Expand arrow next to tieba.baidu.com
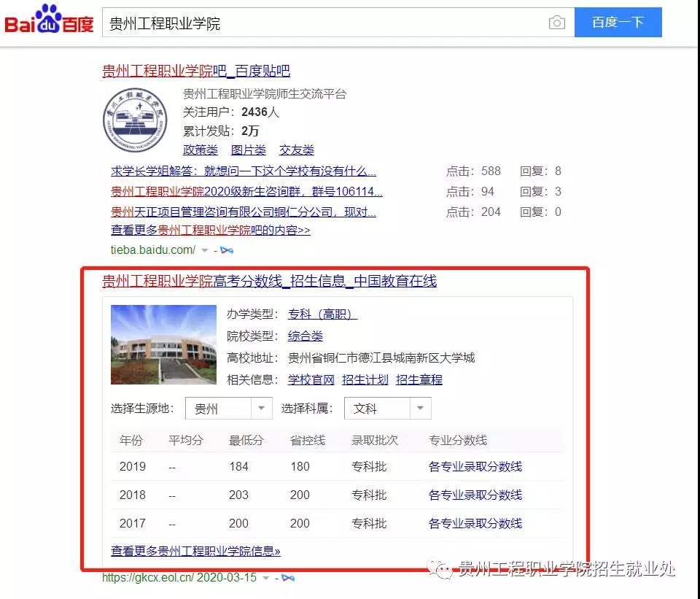700x599 pixels. point(204,250)
